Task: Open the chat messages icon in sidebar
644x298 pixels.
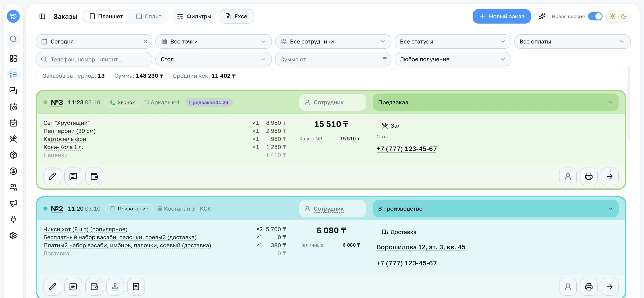Action: 13,91
